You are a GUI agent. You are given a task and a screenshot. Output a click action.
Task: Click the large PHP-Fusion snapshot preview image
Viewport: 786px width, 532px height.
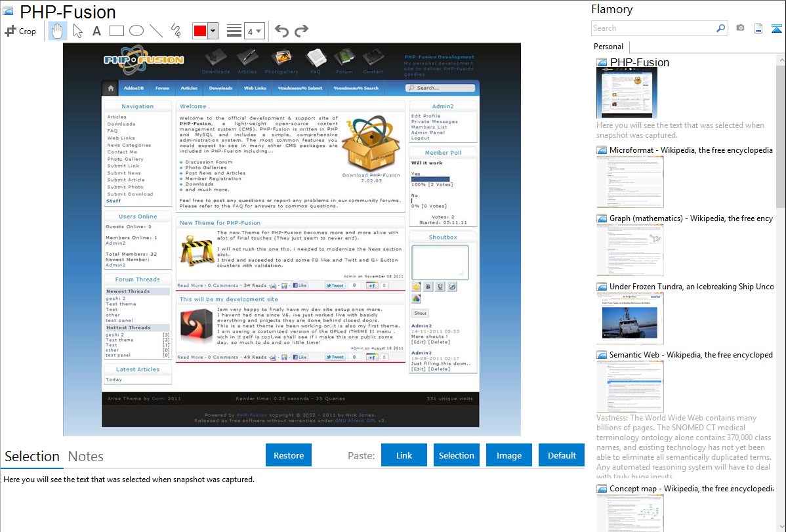pyautogui.click(x=292, y=239)
